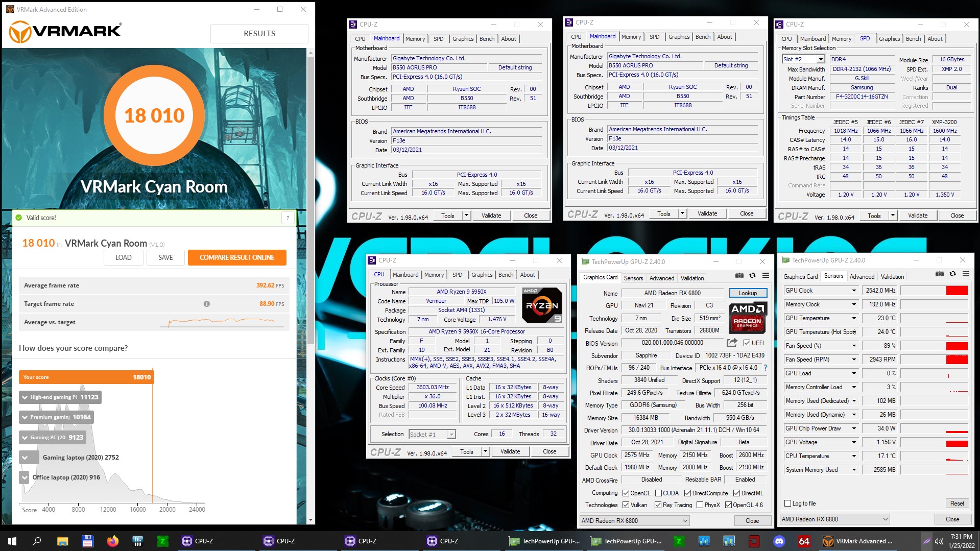Click the Average vs. target frame graph
This screenshot has height=551, width=980.
[x=221, y=322]
